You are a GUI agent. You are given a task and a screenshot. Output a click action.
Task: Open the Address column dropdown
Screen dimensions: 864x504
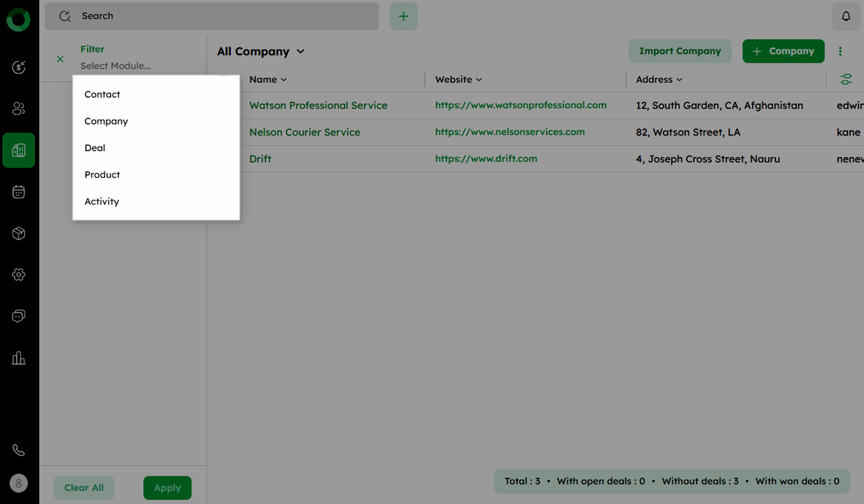point(679,80)
